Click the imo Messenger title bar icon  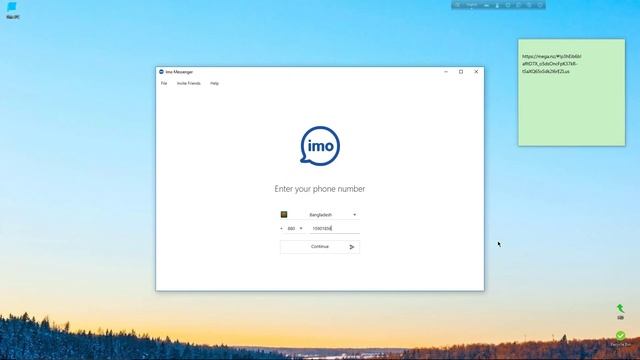(x=161, y=72)
